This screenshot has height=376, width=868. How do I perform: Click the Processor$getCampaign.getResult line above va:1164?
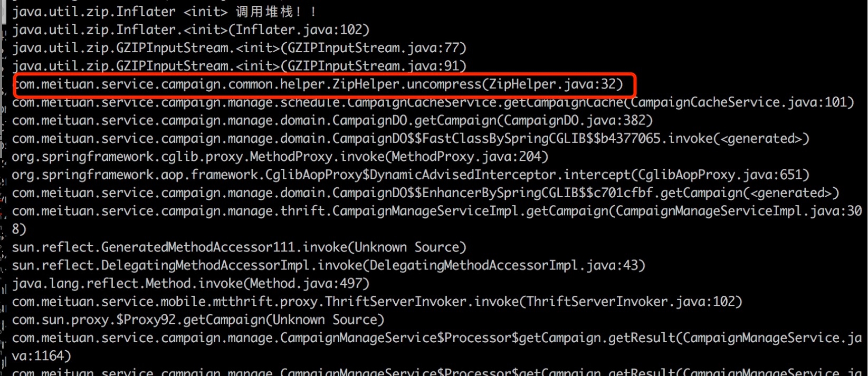tap(436, 338)
